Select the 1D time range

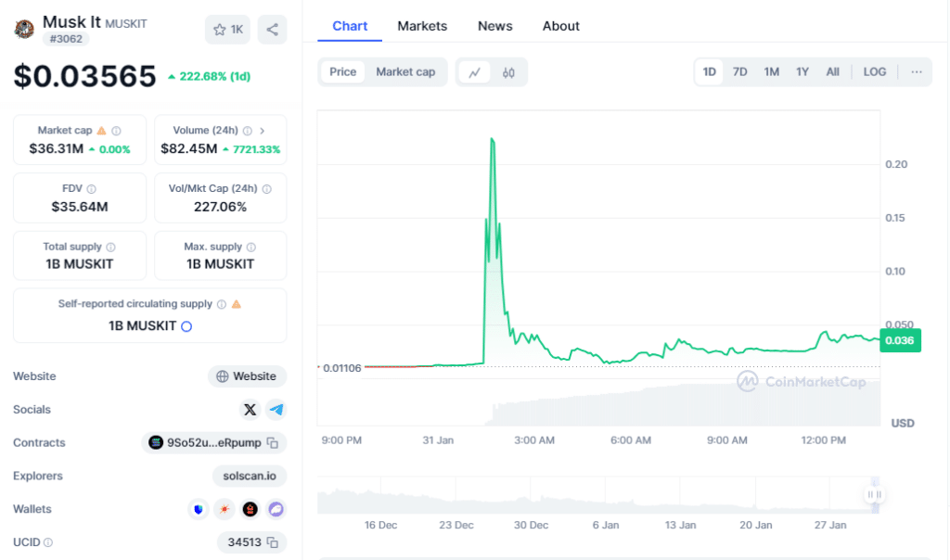[x=710, y=72]
